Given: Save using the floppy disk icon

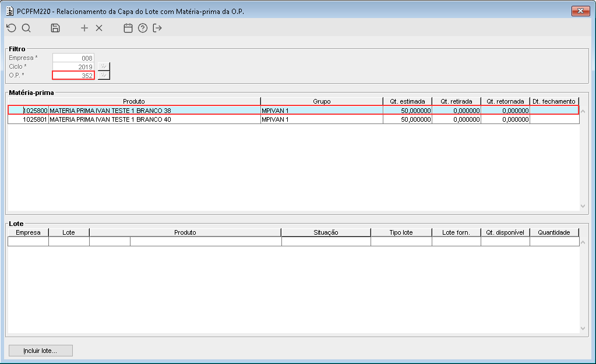Looking at the screenshot, I should pos(55,28).
